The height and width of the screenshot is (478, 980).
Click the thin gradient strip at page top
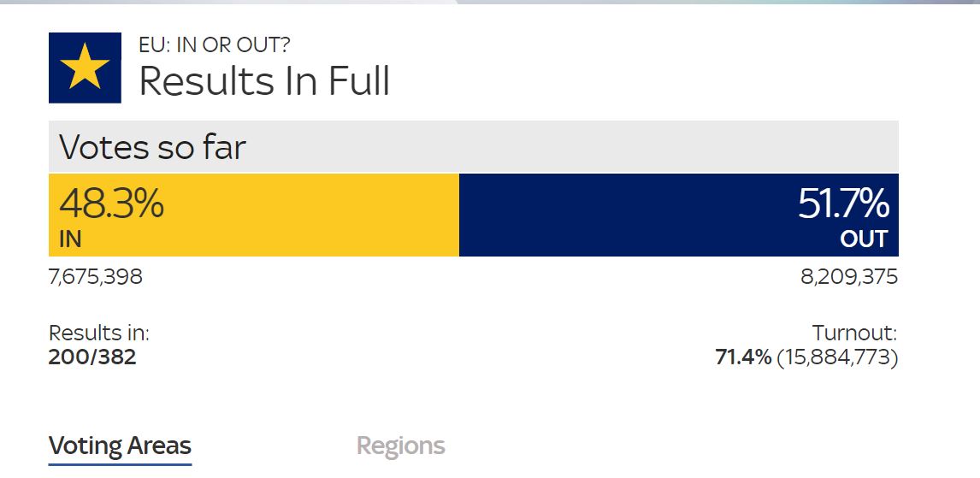click(x=490, y=3)
